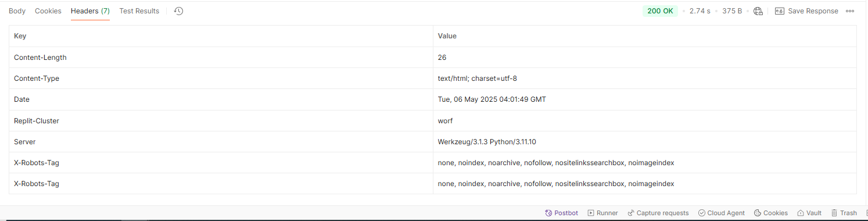
Task: Click the network globe icon
Action: click(x=758, y=11)
